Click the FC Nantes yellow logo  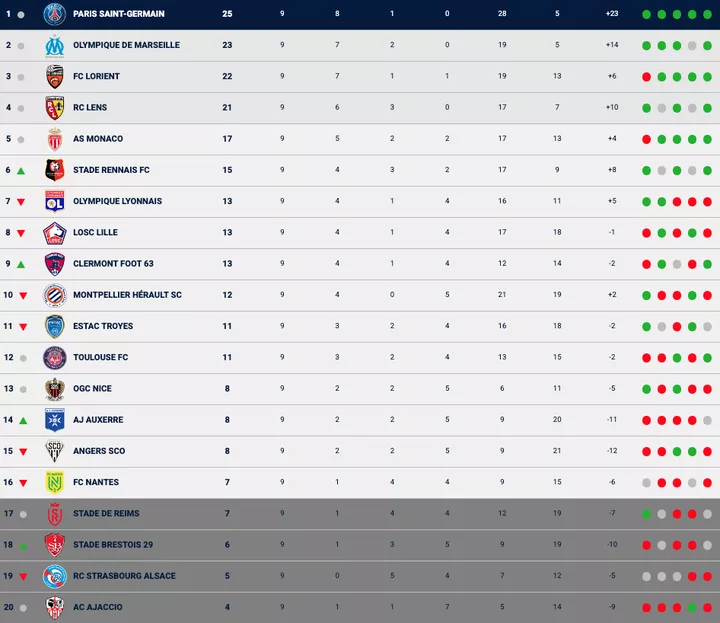click(54, 482)
